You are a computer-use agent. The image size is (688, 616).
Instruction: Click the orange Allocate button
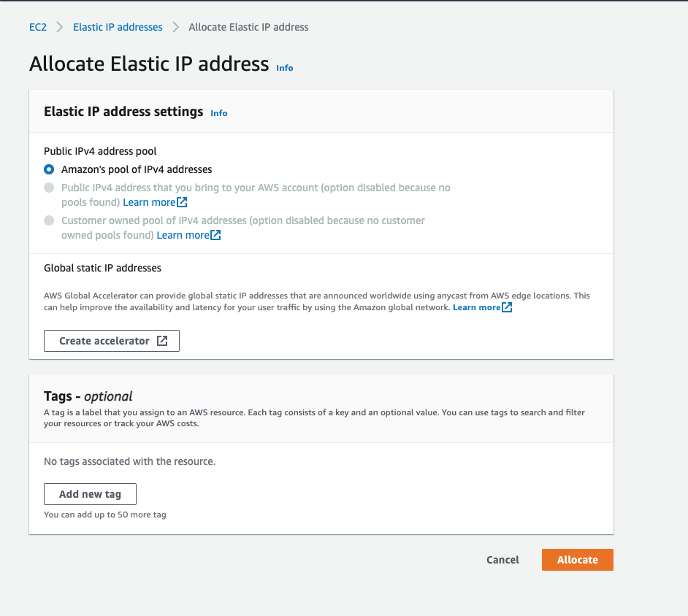point(577,560)
